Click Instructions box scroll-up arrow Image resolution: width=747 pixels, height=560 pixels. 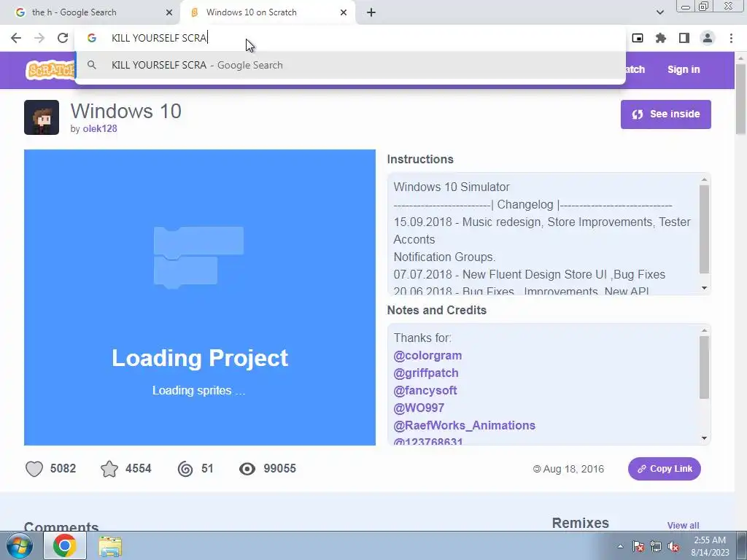point(704,179)
